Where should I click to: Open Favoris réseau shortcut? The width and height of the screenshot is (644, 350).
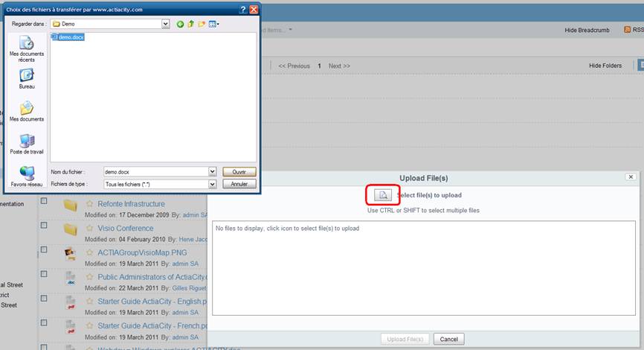tap(27, 176)
